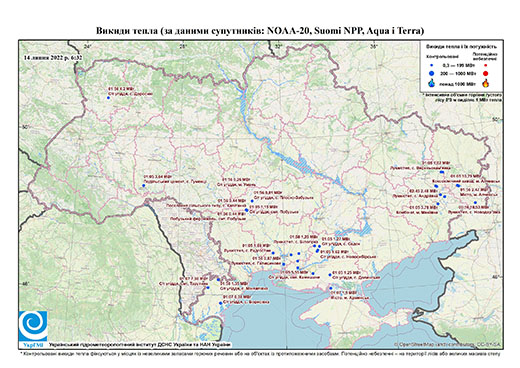Click the '14 липня 2022 р. 6:32' date label

coord(53,57)
